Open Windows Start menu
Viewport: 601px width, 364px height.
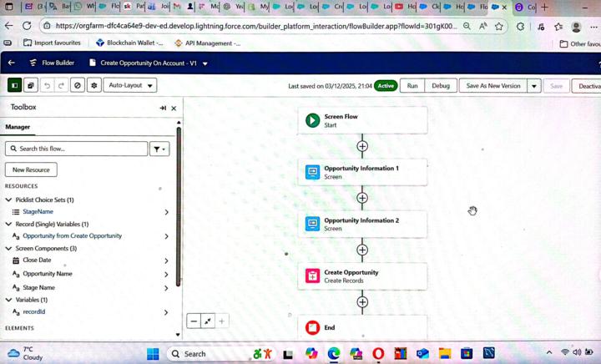(x=153, y=354)
